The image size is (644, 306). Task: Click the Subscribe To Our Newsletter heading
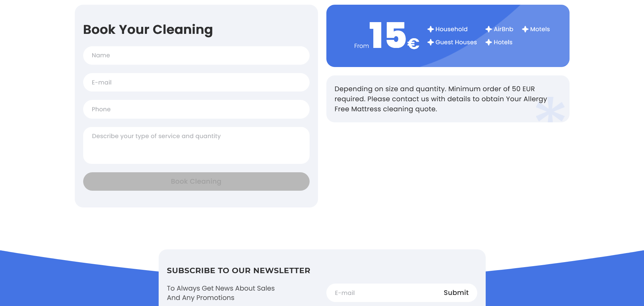point(238,271)
